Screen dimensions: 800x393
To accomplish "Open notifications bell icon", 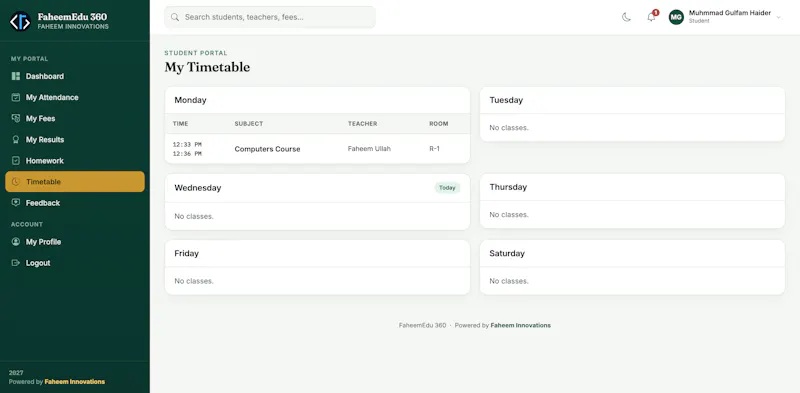I will click(652, 17).
